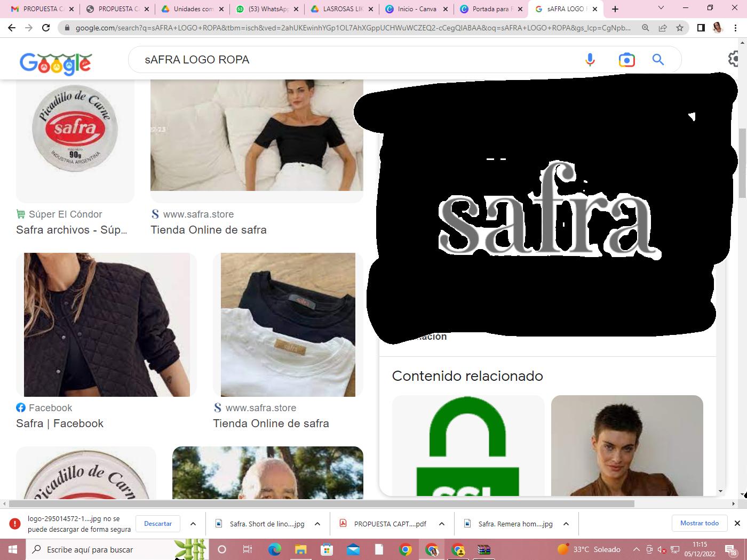Click Mostrar todo downloads button
The height and width of the screenshot is (560, 747).
pos(700,523)
